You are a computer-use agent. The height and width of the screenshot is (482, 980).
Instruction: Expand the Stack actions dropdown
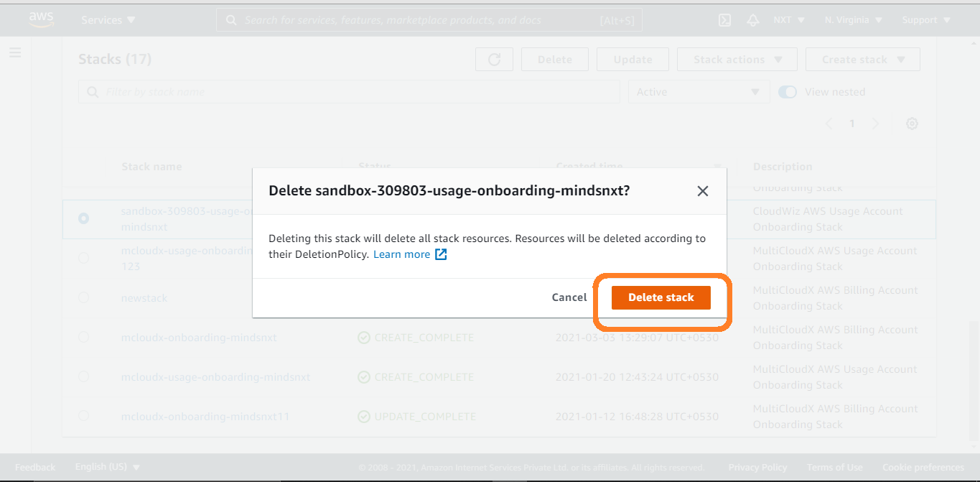pyautogui.click(x=737, y=60)
